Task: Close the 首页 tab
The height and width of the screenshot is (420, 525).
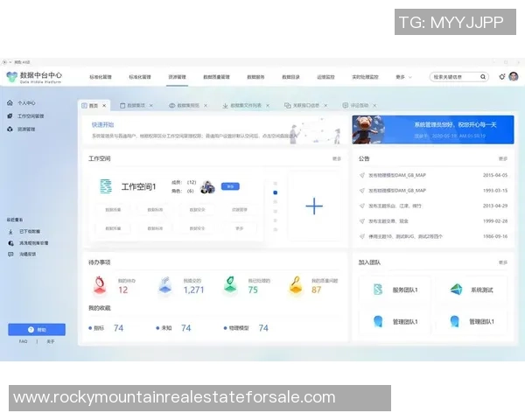Action: point(104,106)
